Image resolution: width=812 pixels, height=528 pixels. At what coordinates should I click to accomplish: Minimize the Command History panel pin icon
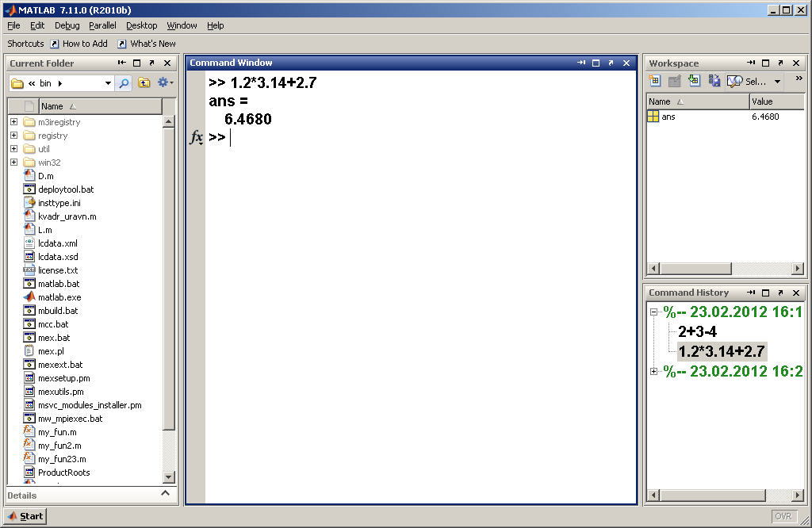coord(751,293)
